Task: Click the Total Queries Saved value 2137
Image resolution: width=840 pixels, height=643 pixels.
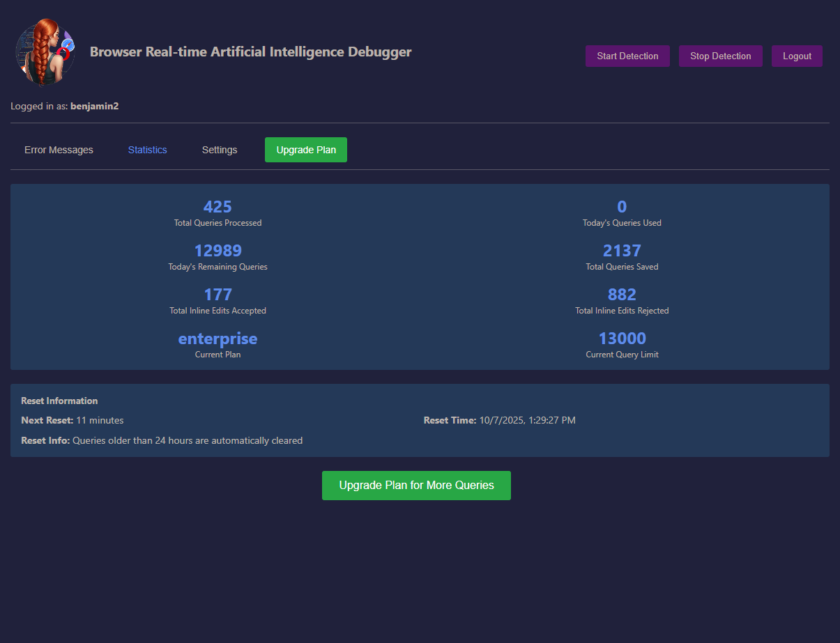Action: click(x=622, y=251)
